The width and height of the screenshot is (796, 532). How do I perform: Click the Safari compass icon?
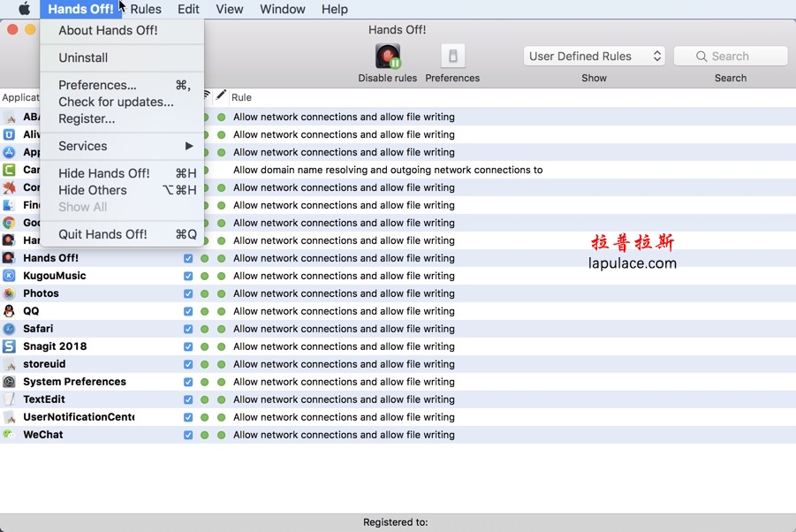[x=9, y=329]
